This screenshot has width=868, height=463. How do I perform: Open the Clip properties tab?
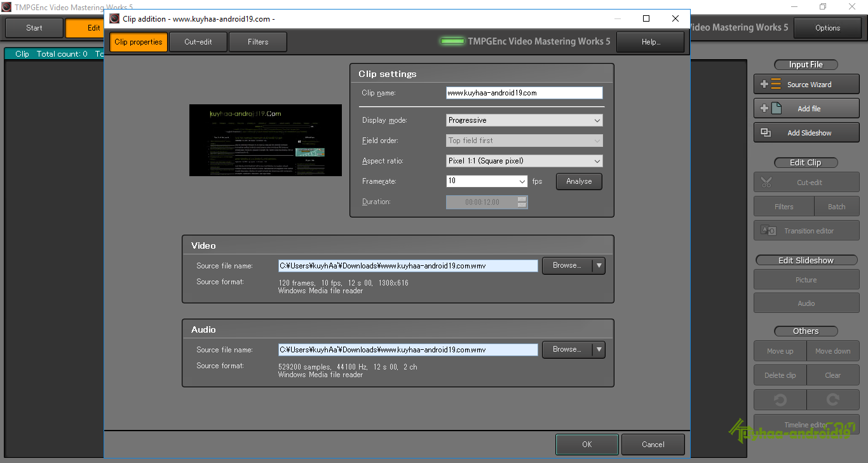pyautogui.click(x=139, y=42)
